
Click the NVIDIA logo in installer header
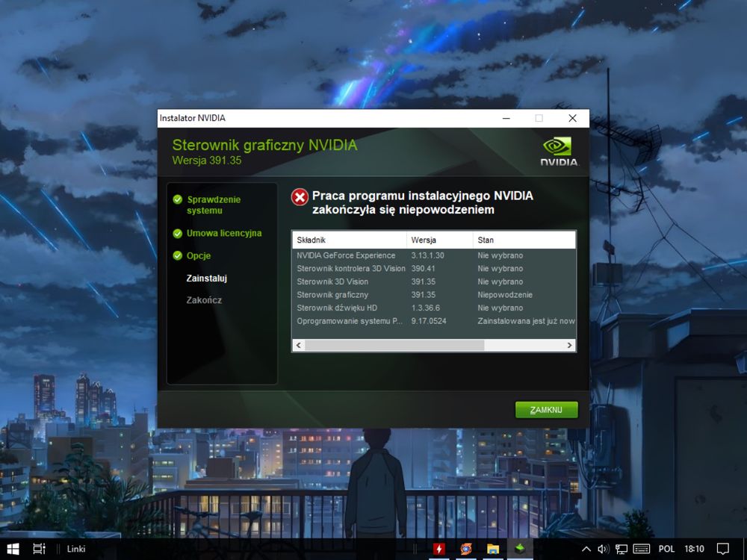coord(558,152)
